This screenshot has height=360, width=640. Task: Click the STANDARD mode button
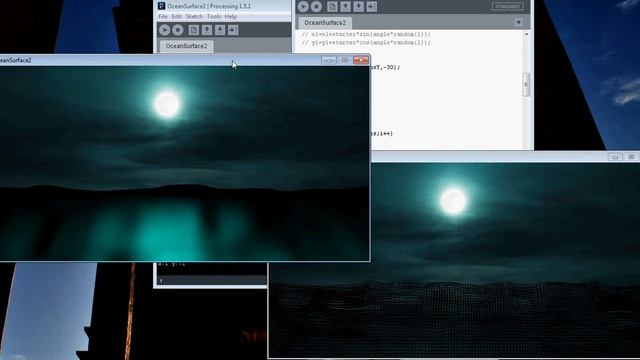coord(507,7)
